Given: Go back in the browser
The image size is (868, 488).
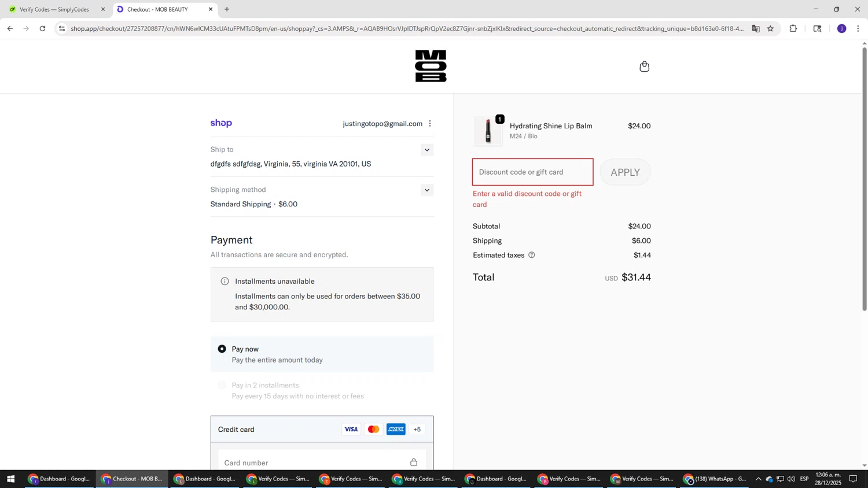Looking at the screenshot, I should 10,28.
